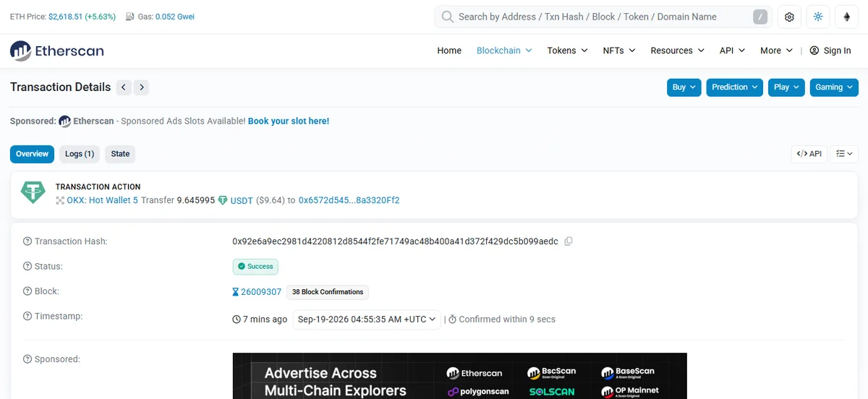Open the Buy dropdown button
The height and width of the screenshot is (399, 868).
(x=684, y=87)
